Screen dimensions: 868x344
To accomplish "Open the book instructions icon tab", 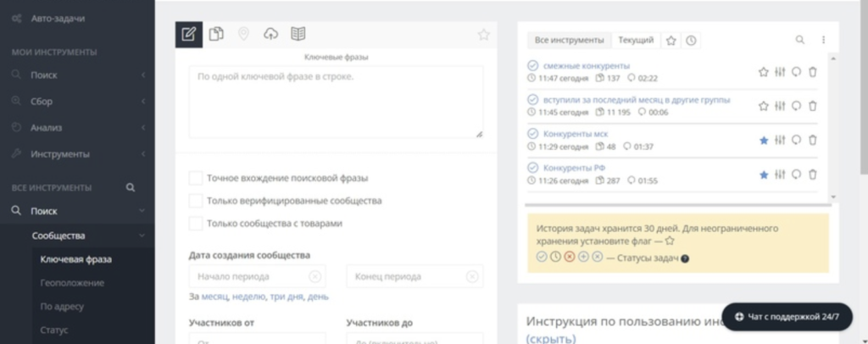I will tap(298, 34).
